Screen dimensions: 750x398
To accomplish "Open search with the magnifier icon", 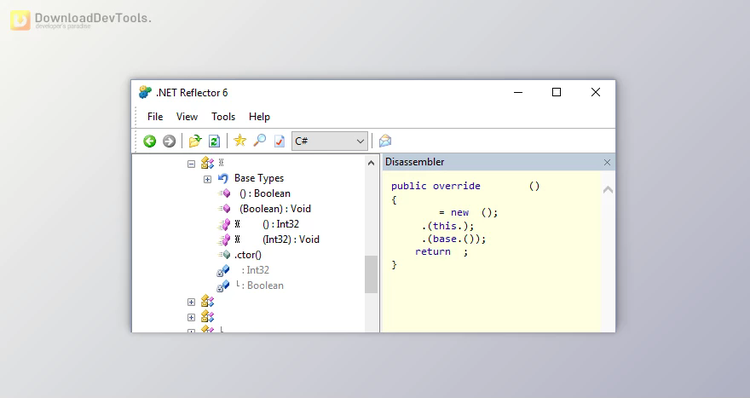I will point(259,141).
